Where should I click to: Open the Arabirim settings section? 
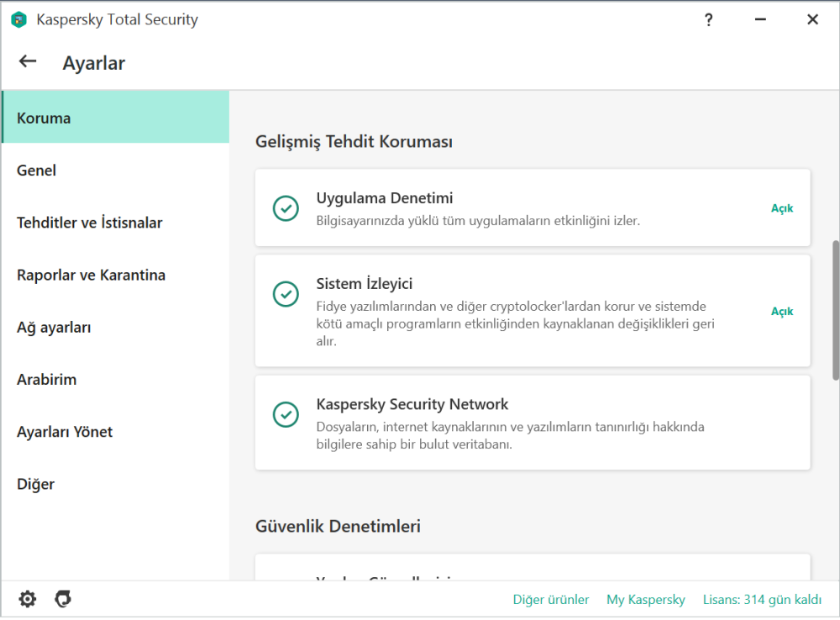coord(116,380)
